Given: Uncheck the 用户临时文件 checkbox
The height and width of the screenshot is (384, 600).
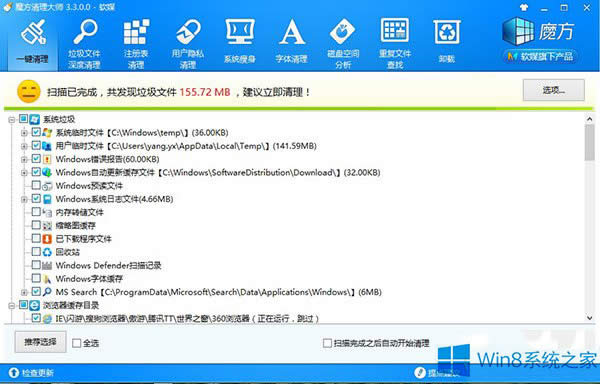Looking at the screenshot, I should [36, 145].
